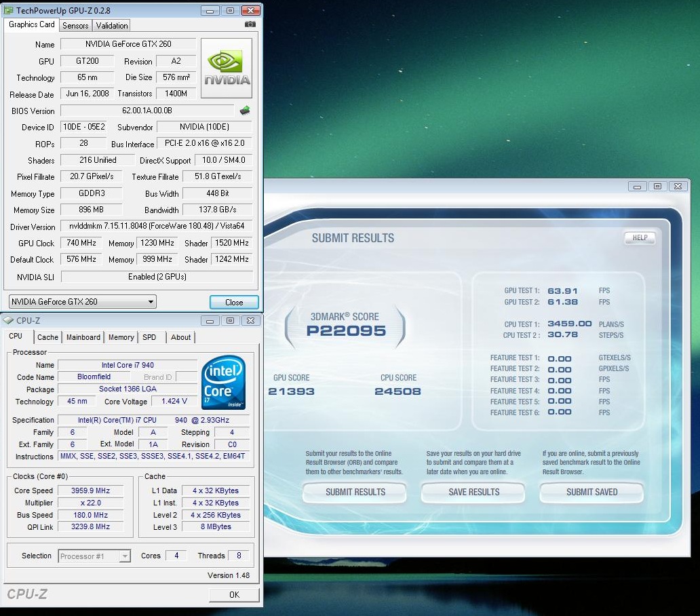Click the Driver Version field
The image size is (700, 616).
[156, 226]
